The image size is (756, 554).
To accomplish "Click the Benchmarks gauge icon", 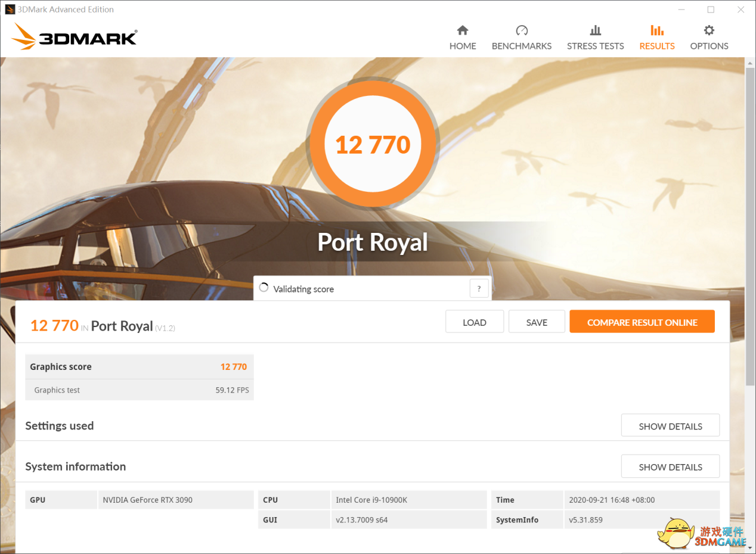I will pyautogui.click(x=522, y=30).
